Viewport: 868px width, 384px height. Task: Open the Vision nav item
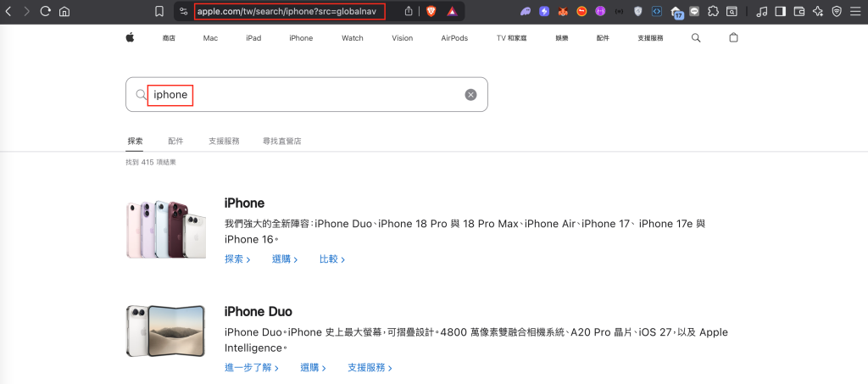pos(403,38)
